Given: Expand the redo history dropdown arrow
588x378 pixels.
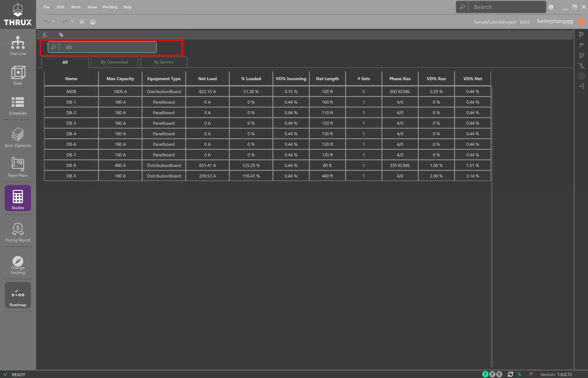Looking at the screenshot, I should 72,22.
